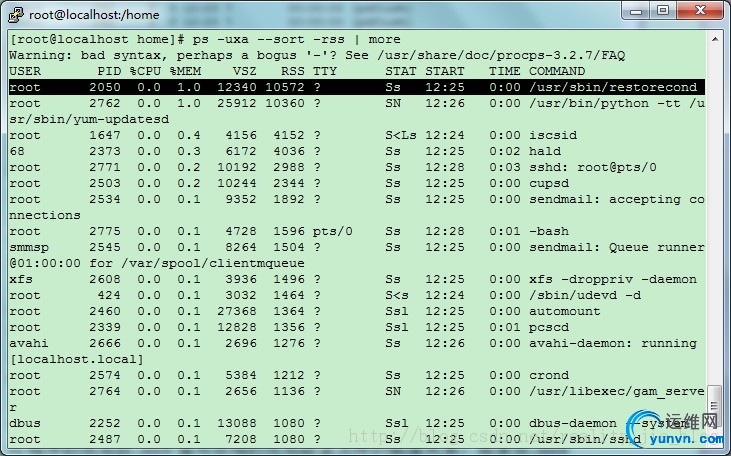The height and width of the screenshot is (456, 731).
Task: Click the avahi user name
Action: tap(28, 343)
